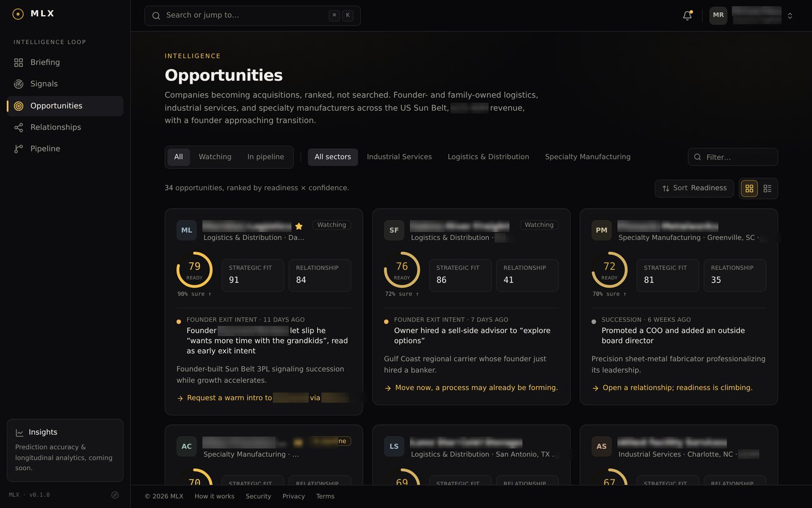Click the '70% sure' confidence label
The height and width of the screenshot is (508, 812).
coord(610,294)
